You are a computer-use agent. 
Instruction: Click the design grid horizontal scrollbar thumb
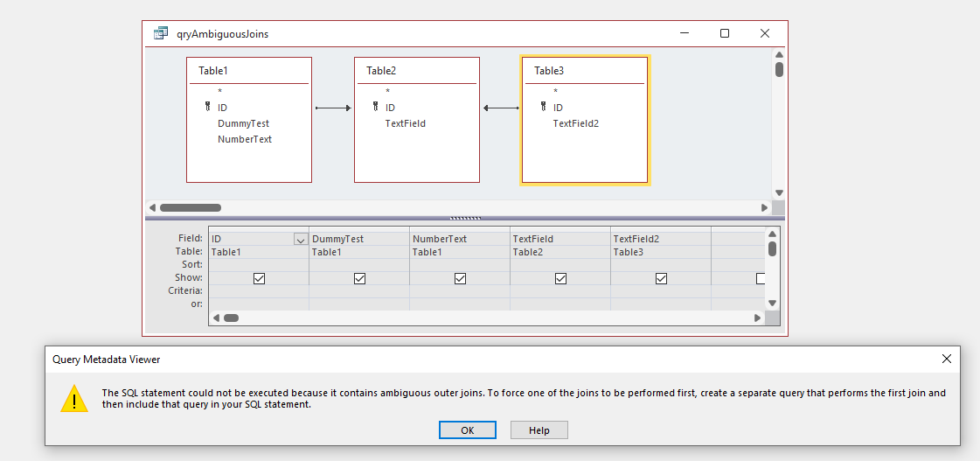pos(232,318)
